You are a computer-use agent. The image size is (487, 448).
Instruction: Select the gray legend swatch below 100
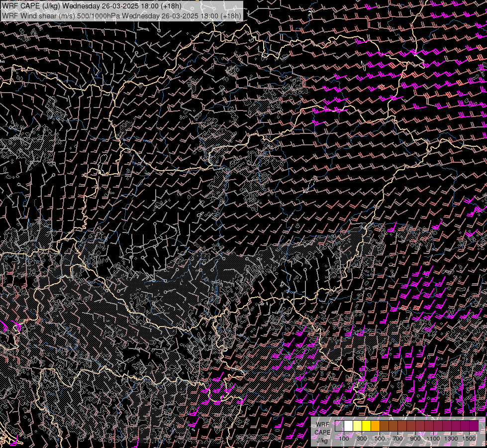[339, 426]
